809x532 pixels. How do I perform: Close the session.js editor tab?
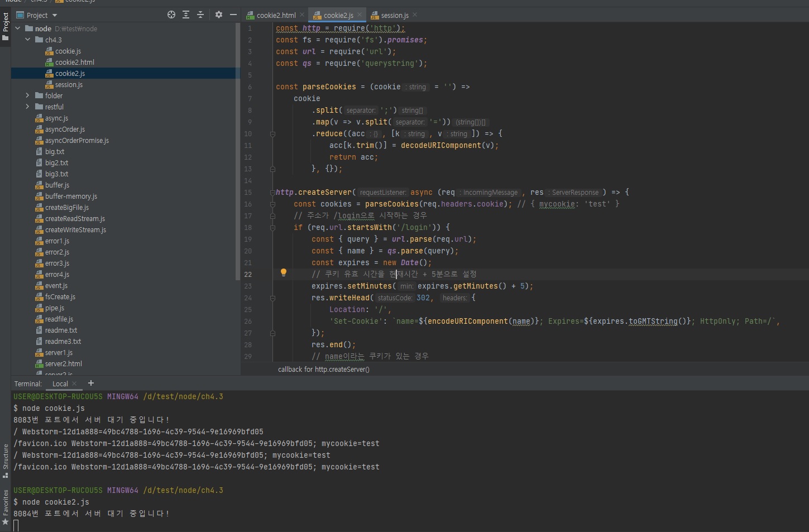(415, 15)
